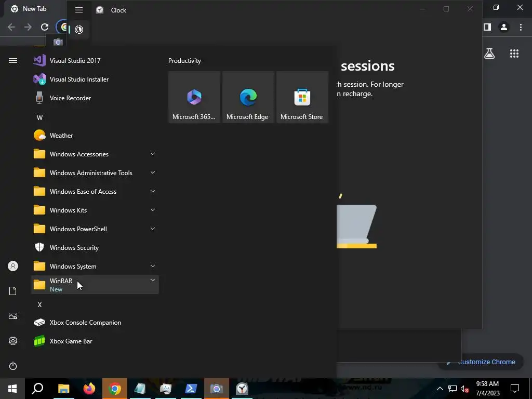
Task: Open Notepad-like app on taskbar
Action: coord(140,389)
